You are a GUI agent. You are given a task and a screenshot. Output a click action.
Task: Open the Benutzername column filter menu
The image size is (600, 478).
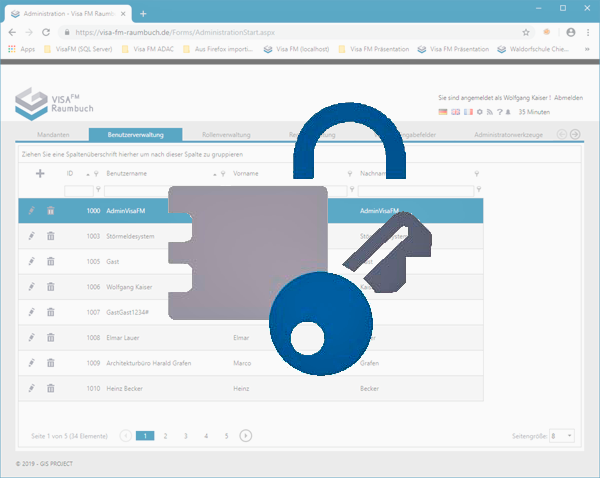[223, 174]
